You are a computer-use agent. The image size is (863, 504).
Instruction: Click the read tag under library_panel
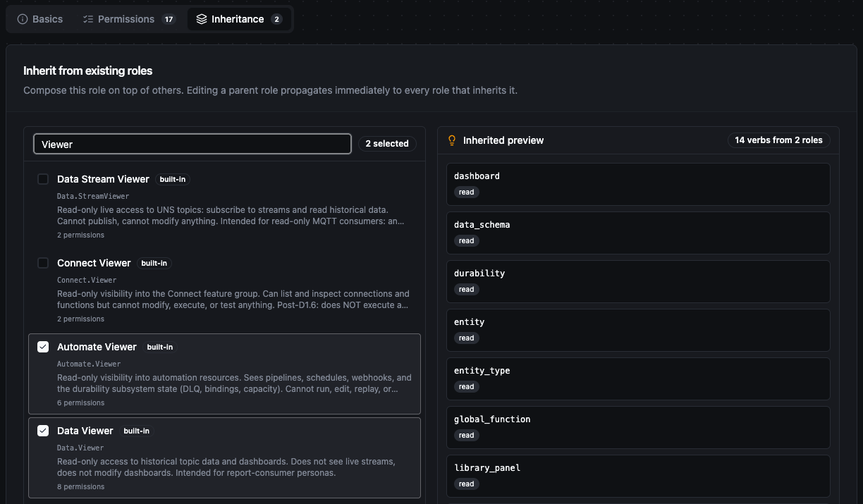[466, 484]
